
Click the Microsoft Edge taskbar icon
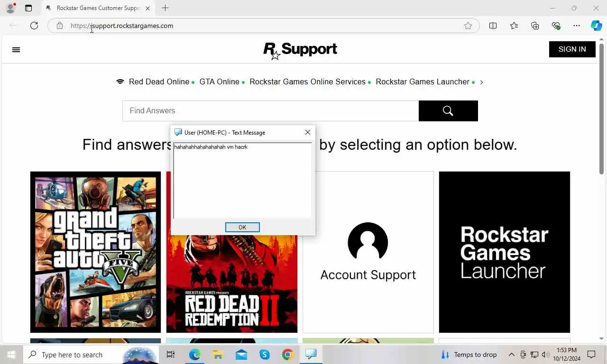click(x=195, y=355)
